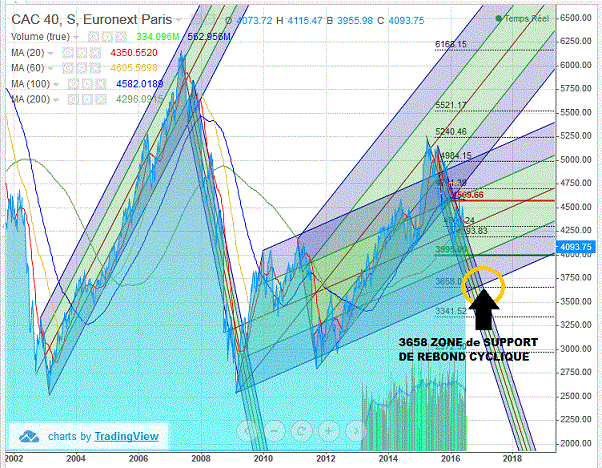The width and height of the screenshot is (602, 468).
Task: Zoom in with the plus chart control
Action: coord(329,431)
